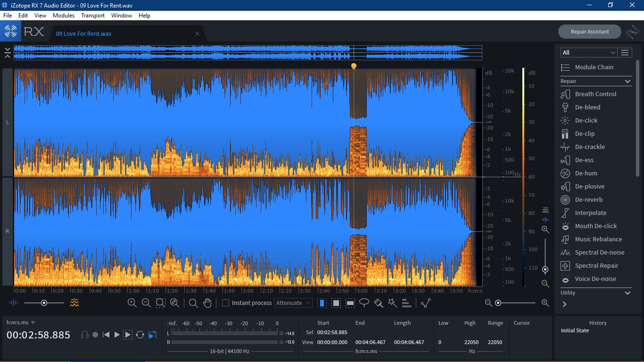Select the magic wand tool

pyautogui.click(x=392, y=303)
